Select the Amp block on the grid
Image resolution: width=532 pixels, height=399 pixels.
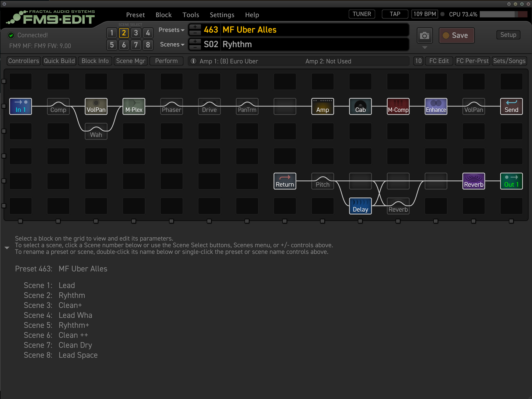pyautogui.click(x=323, y=106)
